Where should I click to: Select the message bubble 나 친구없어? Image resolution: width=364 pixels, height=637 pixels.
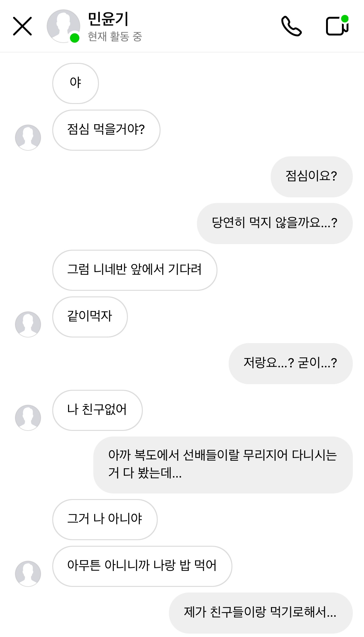(97, 410)
